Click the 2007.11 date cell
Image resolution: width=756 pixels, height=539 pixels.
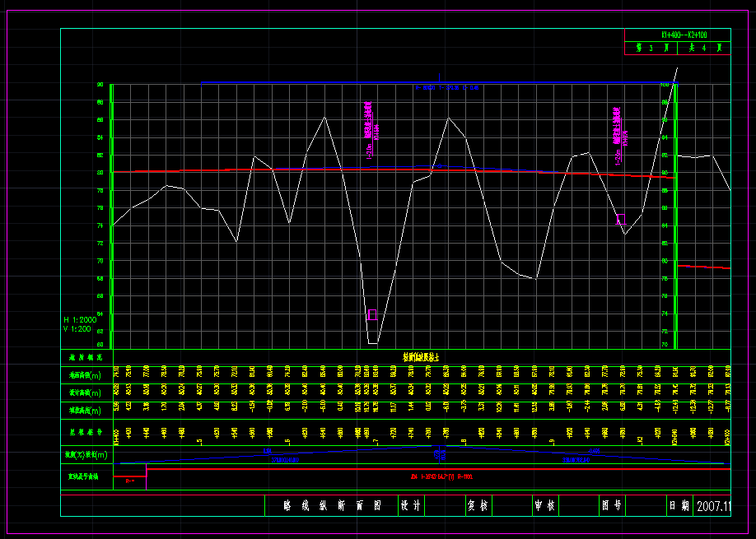point(713,506)
